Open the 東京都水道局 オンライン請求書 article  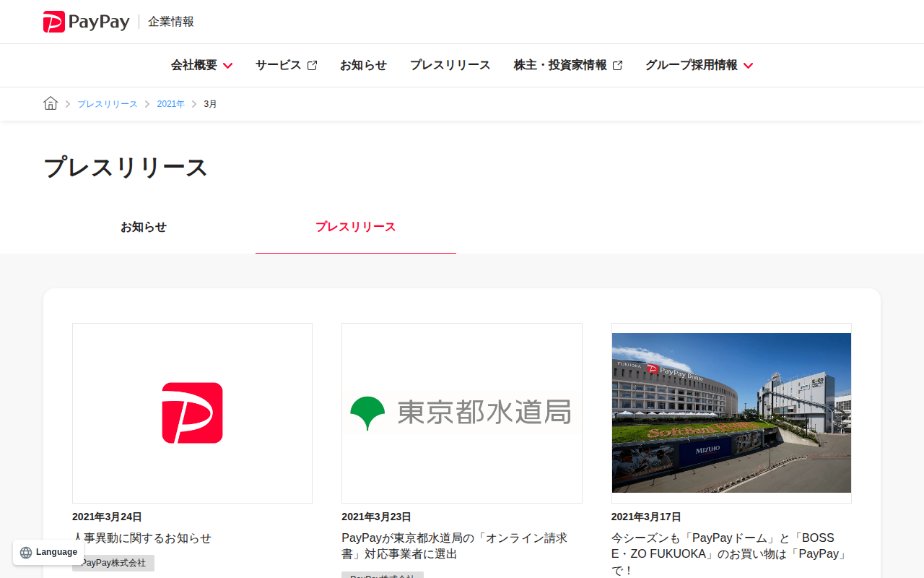(455, 546)
